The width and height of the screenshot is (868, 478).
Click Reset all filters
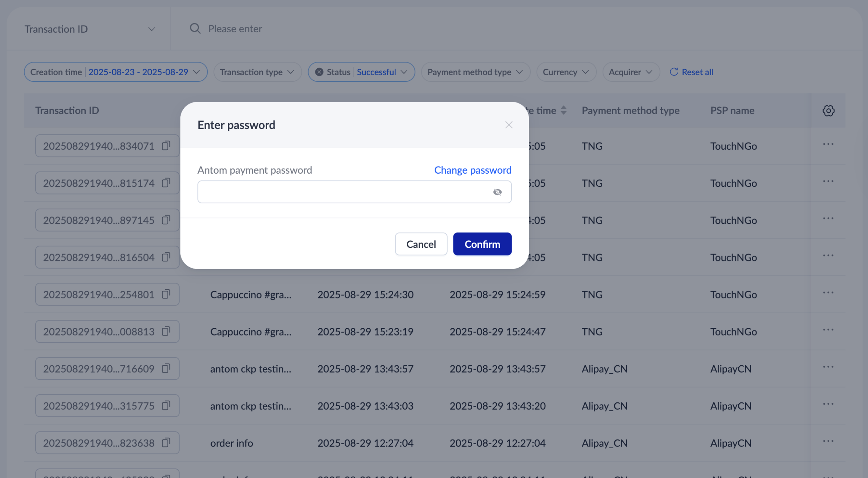(691, 72)
